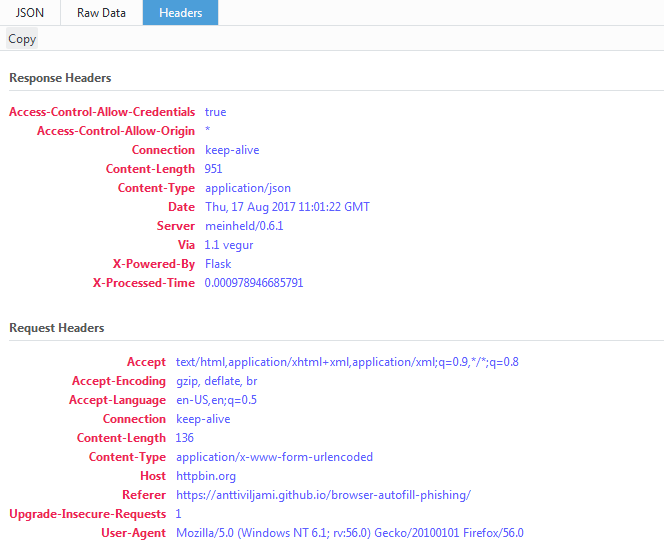Viewport: 664px width, 554px height.
Task: Click the keep-alive value in Response Headers
Action: (x=232, y=150)
